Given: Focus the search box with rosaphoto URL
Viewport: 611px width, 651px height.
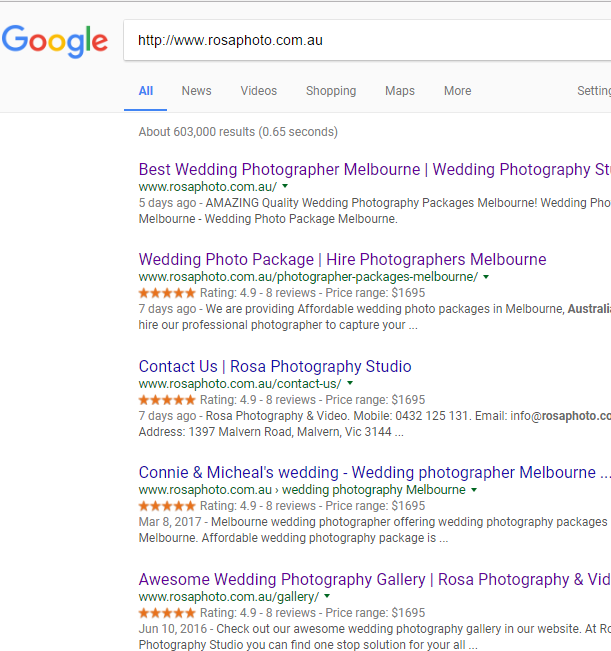Looking at the screenshot, I should pos(367,40).
